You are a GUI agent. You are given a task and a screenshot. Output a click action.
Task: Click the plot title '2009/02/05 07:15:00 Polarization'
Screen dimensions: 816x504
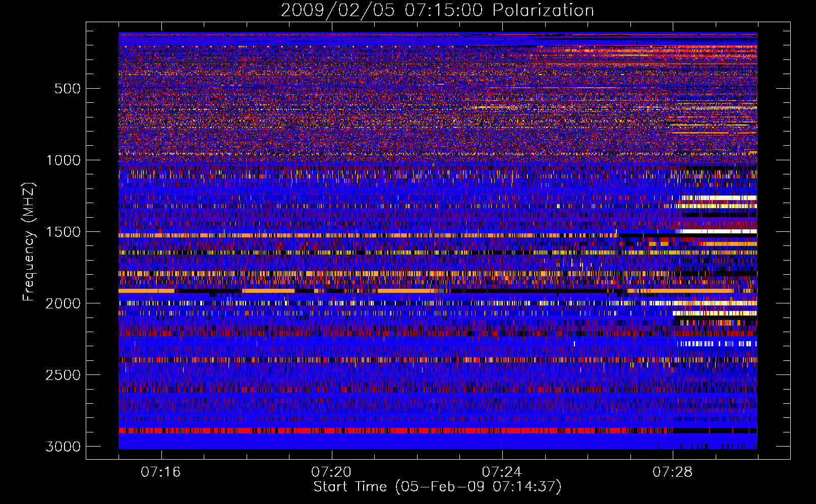point(437,10)
